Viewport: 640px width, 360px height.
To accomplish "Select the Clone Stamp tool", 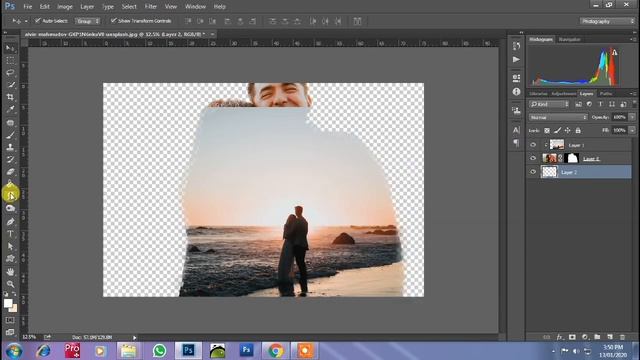I will pyautogui.click(x=10, y=147).
